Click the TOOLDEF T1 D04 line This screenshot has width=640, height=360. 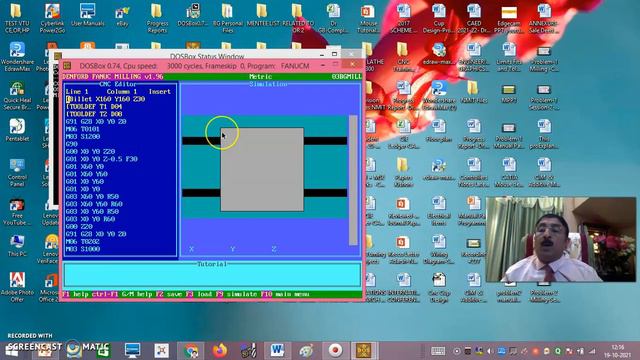click(x=94, y=107)
